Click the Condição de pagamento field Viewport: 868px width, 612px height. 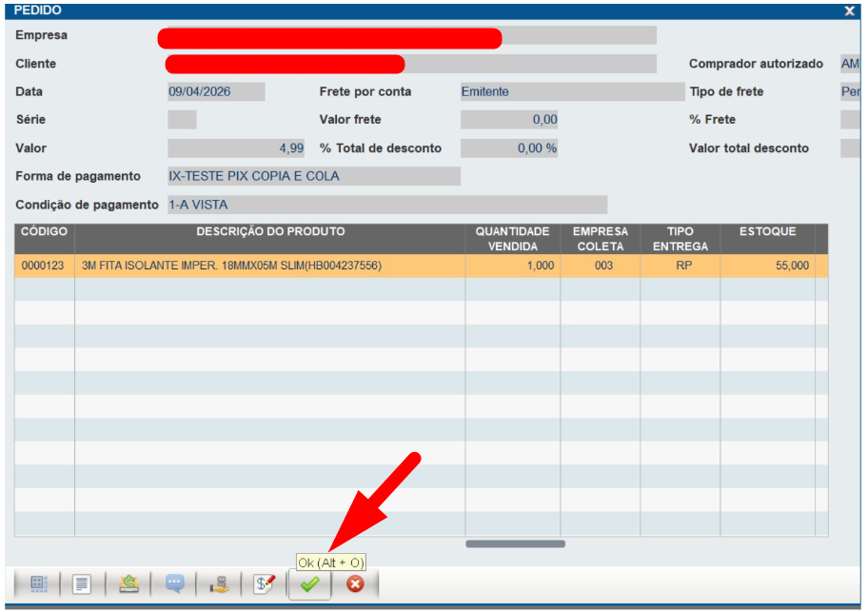pyautogui.click(x=386, y=205)
